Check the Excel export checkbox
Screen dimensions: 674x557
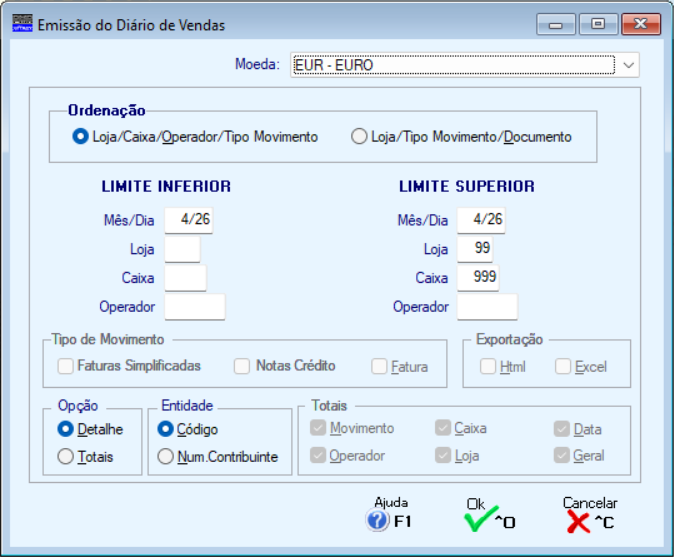coord(563,367)
